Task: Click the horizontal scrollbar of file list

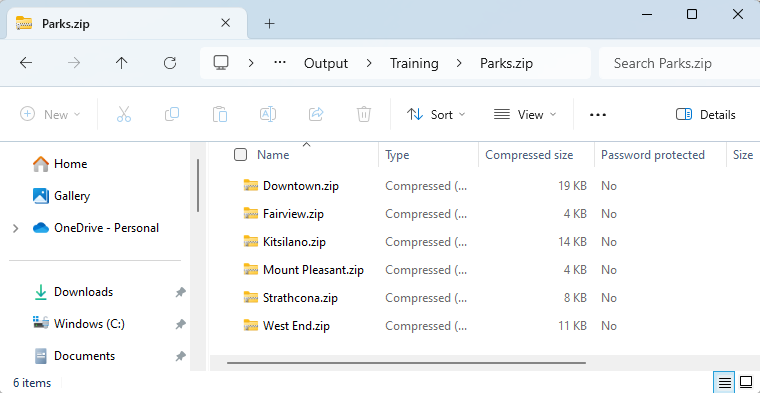Action: pos(406,362)
